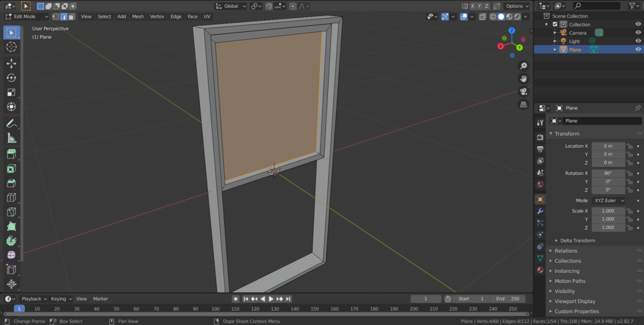Open the Edit Mode dropdown
The height and width of the screenshot is (325, 644).
tap(27, 17)
